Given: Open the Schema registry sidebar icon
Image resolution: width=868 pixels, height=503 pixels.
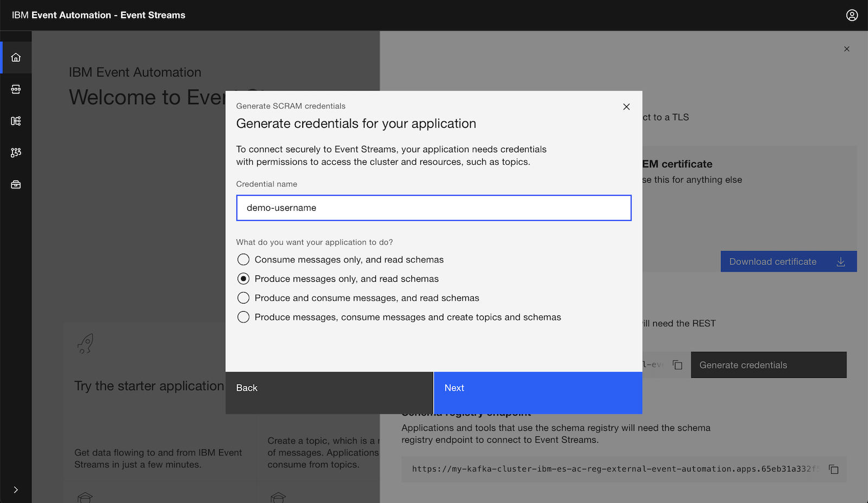Looking at the screenshot, I should [16, 121].
